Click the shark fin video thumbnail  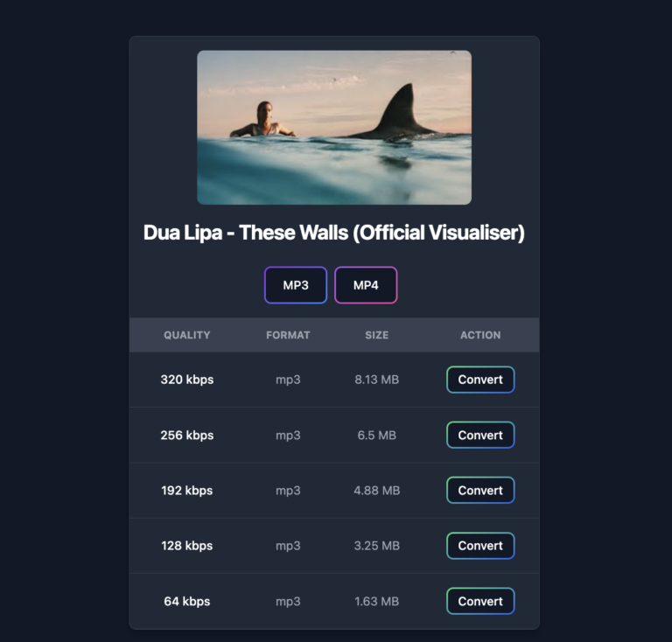coord(333,127)
